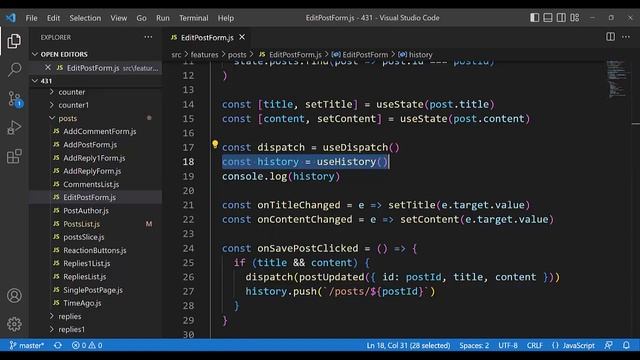The image size is (640, 360).
Task: Click the lightbulb code action on line 17
Action: coord(215,144)
